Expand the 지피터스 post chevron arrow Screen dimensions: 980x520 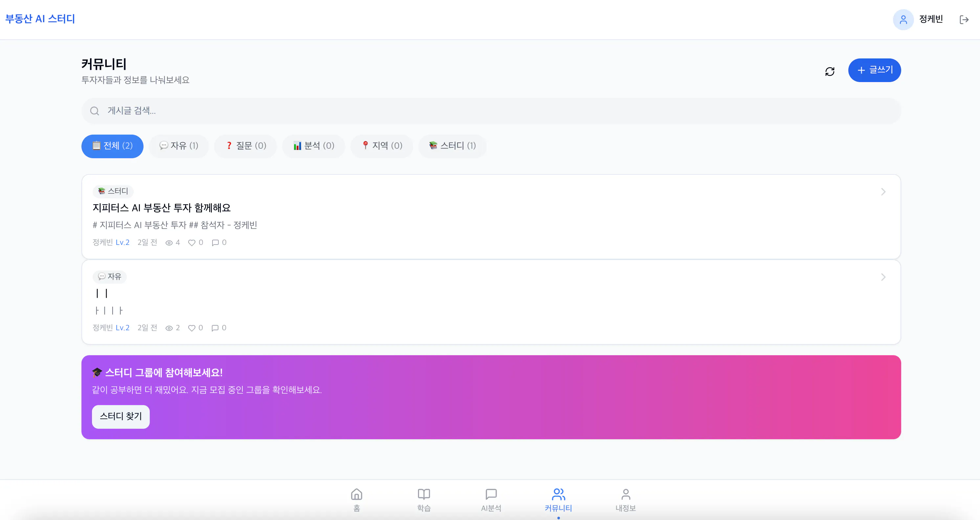click(x=883, y=192)
